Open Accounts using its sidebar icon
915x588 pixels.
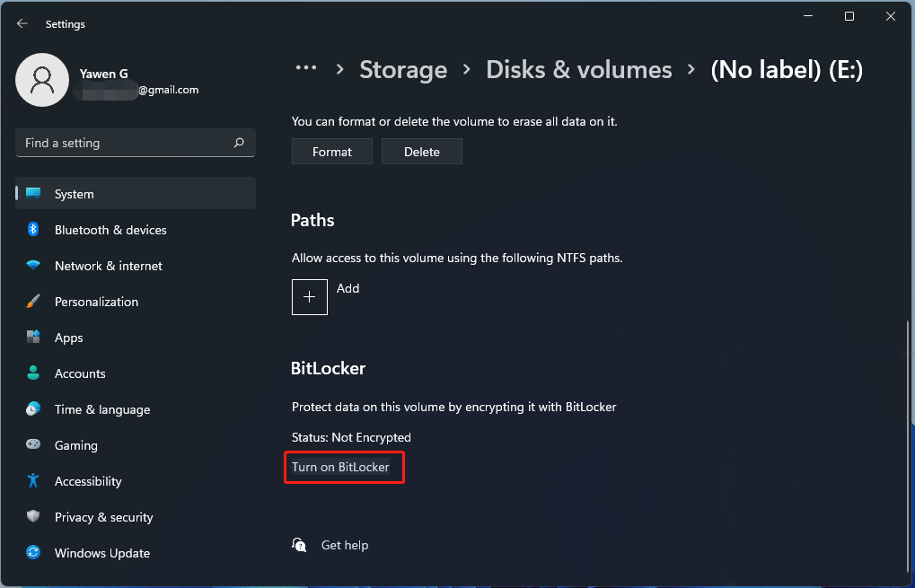[33, 373]
